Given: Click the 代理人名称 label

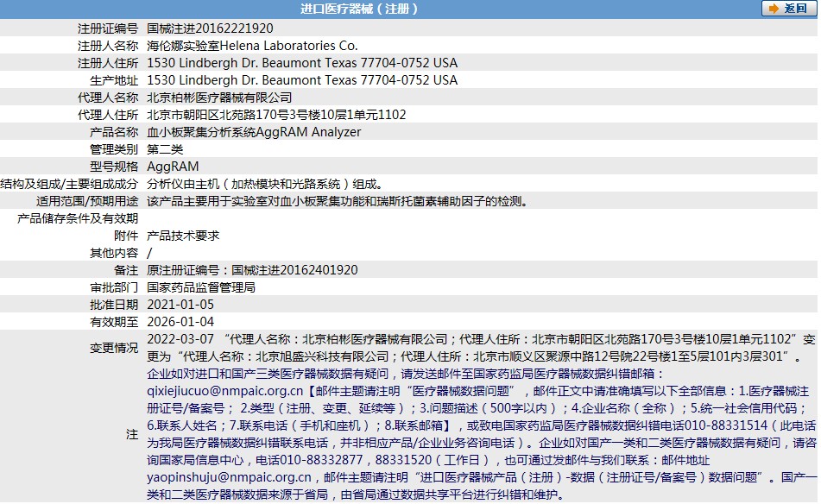Looking at the screenshot, I should [108, 98].
